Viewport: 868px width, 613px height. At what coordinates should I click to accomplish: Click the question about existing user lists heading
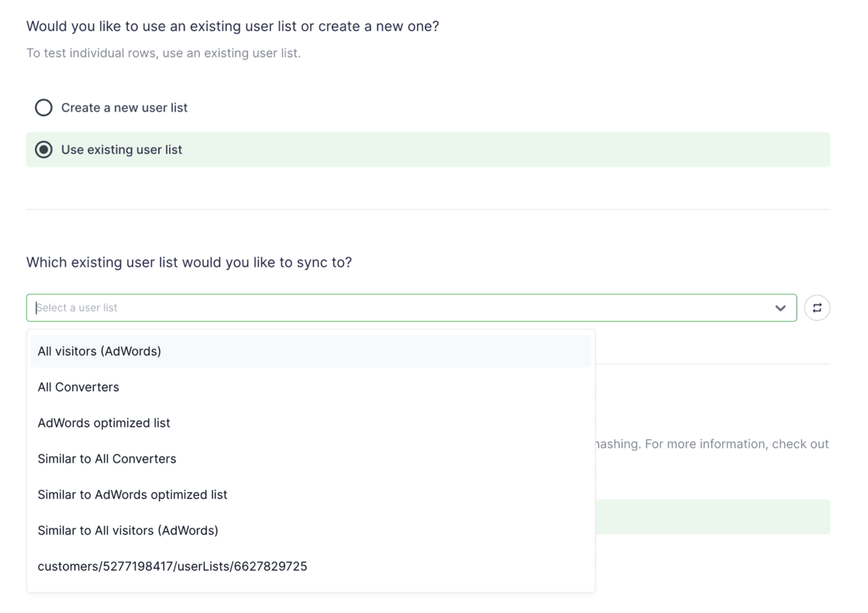[232, 26]
